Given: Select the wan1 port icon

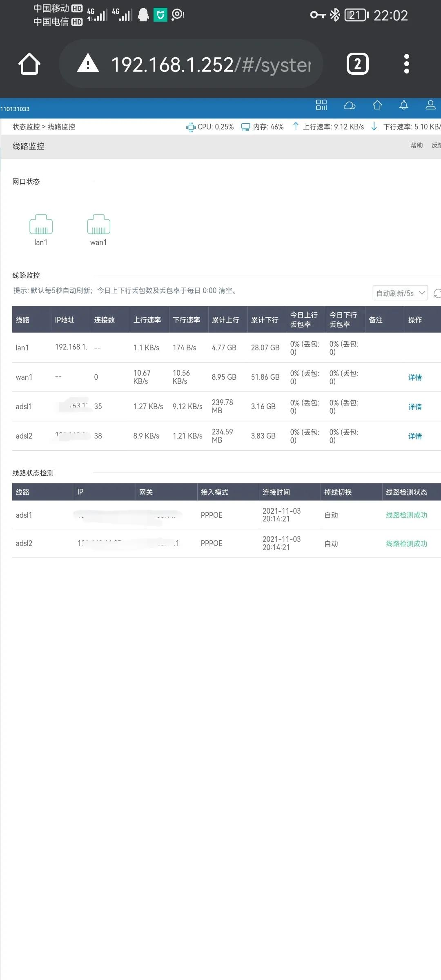Looking at the screenshot, I should (98, 225).
